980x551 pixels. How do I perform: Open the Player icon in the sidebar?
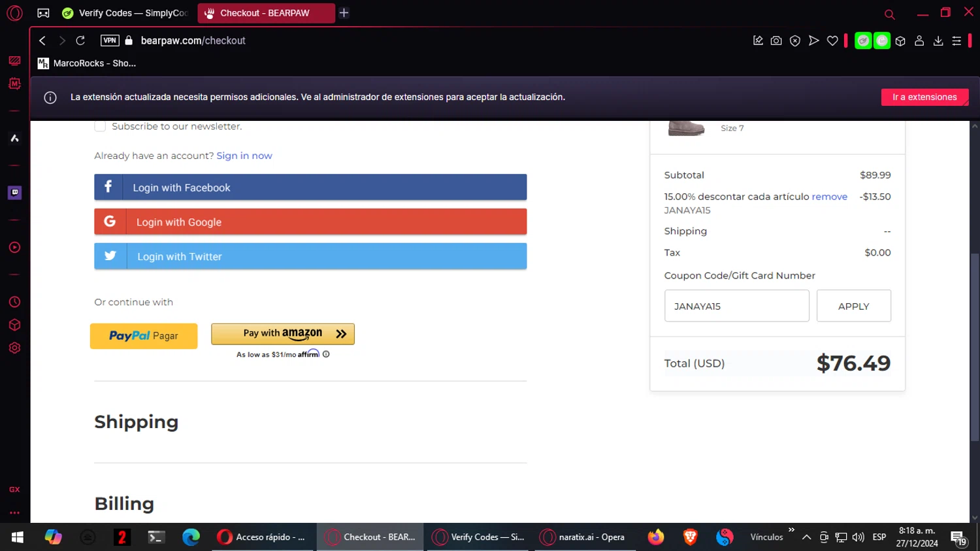coord(14,247)
